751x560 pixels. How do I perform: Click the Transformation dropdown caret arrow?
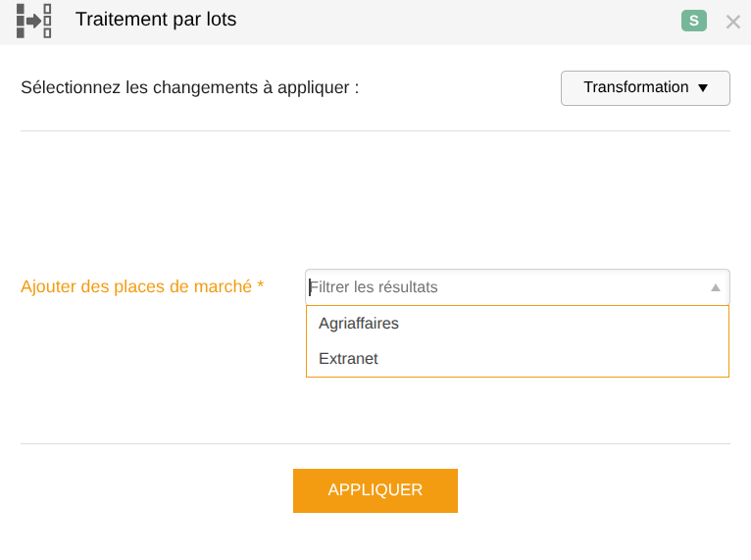coord(703,87)
